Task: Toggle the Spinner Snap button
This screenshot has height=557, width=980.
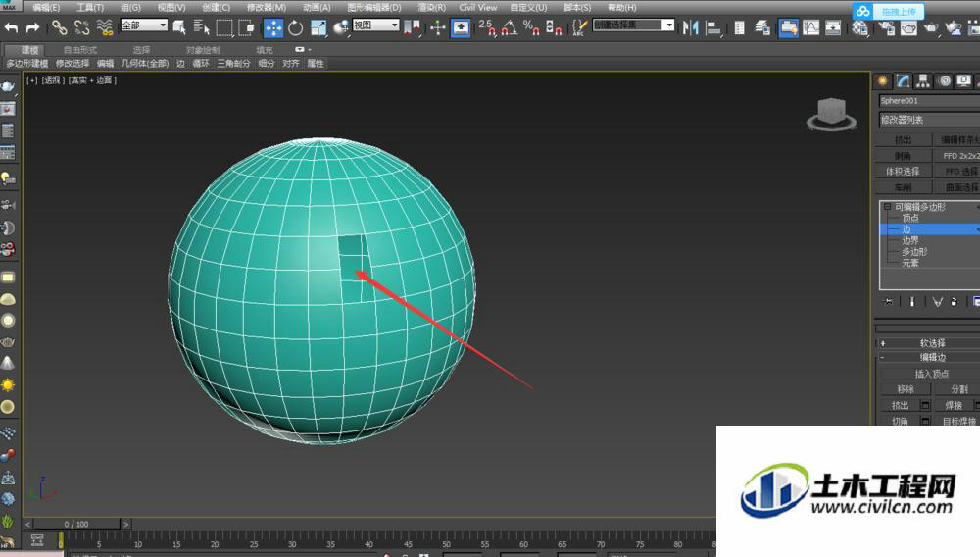Action: tap(554, 27)
